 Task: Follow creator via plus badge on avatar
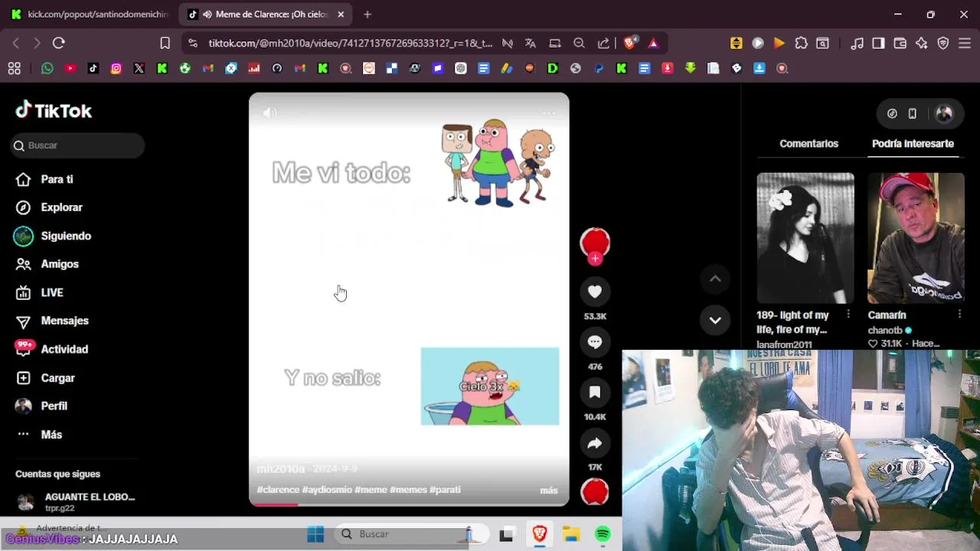point(595,259)
